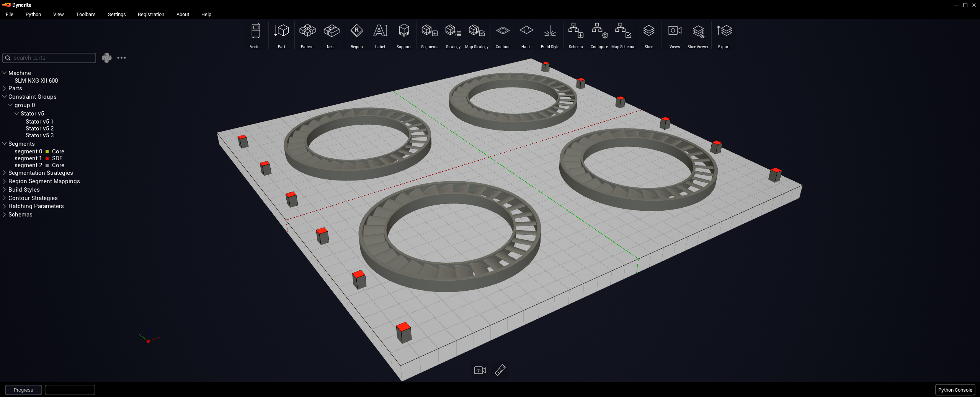
Task: Open the File menu
Action: pos(10,14)
